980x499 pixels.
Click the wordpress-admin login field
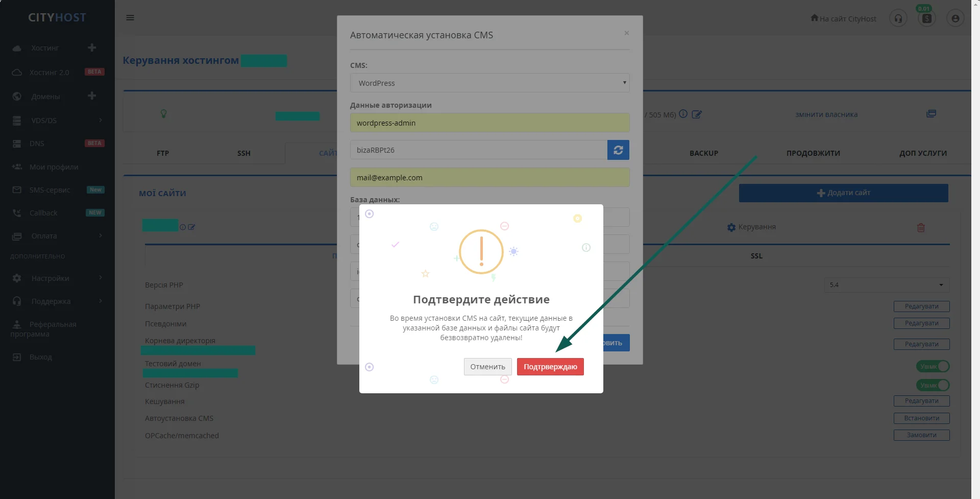point(489,123)
